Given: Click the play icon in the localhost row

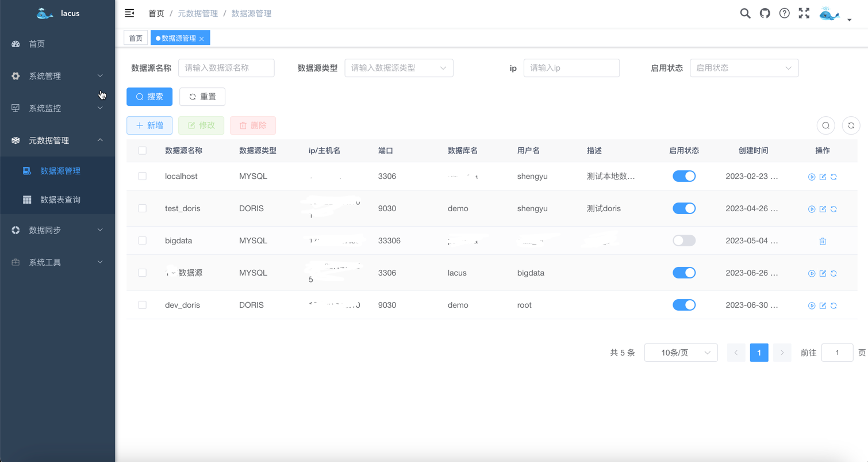Looking at the screenshot, I should click(812, 177).
